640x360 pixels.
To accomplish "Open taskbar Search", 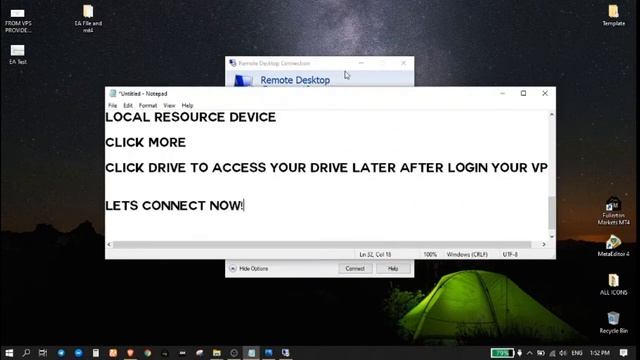I will [26, 353].
